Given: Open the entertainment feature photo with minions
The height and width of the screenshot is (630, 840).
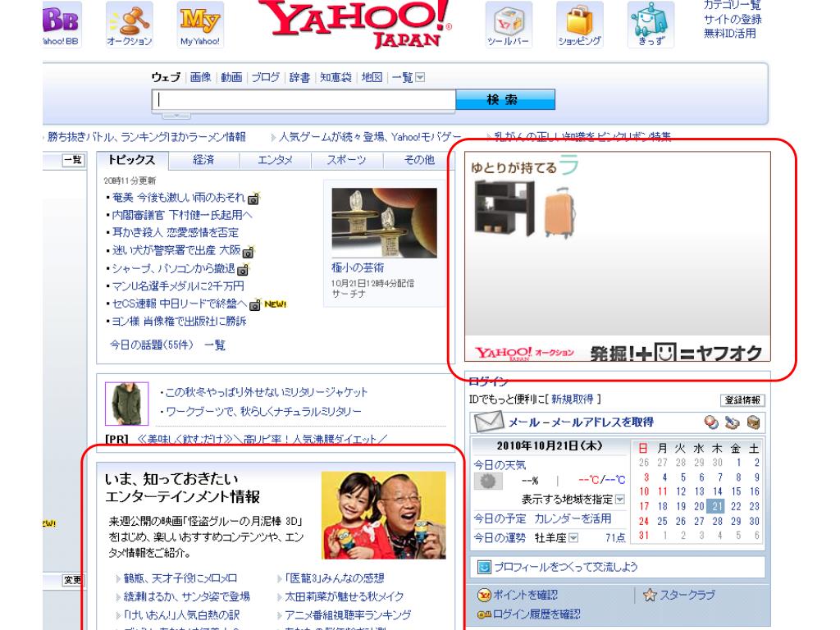Looking at the screenshot, I should [384, 515].
